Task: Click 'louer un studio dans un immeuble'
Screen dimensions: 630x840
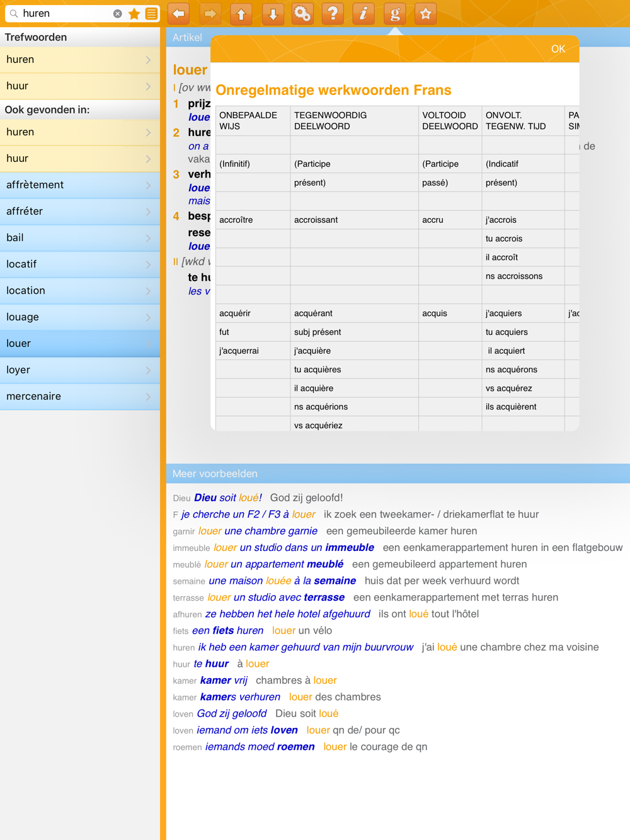Action: (294, 548)
